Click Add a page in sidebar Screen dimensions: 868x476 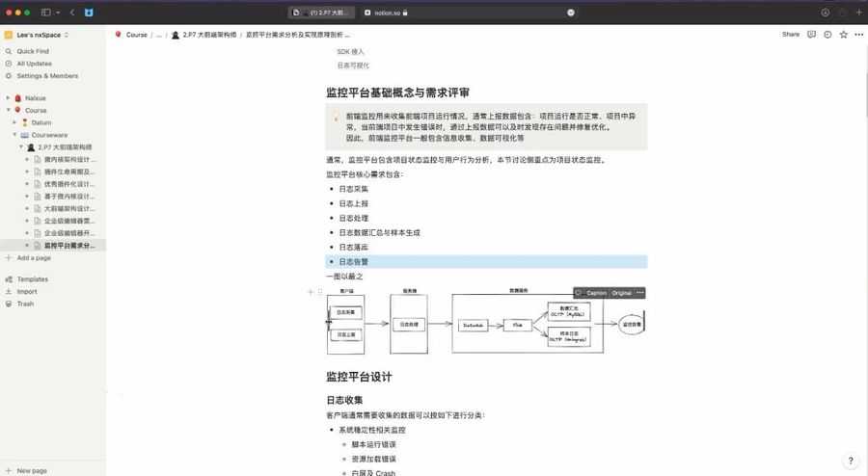click(x=34, y=257)
